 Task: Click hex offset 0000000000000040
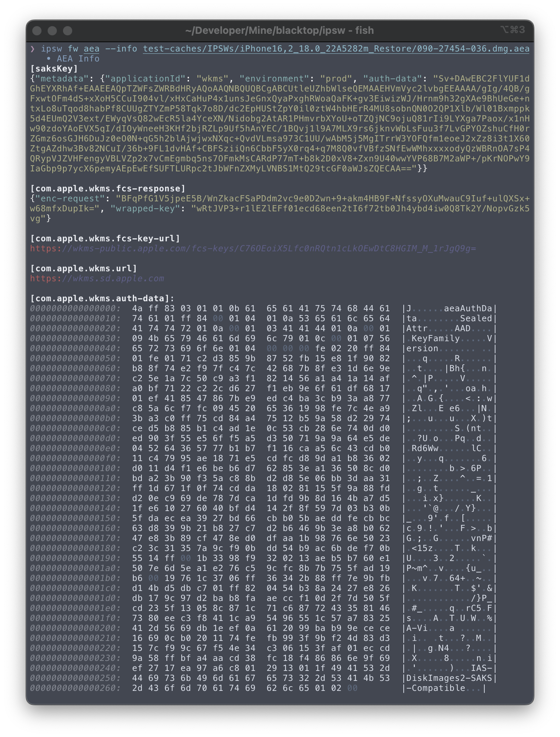click(x=75, y=349)
